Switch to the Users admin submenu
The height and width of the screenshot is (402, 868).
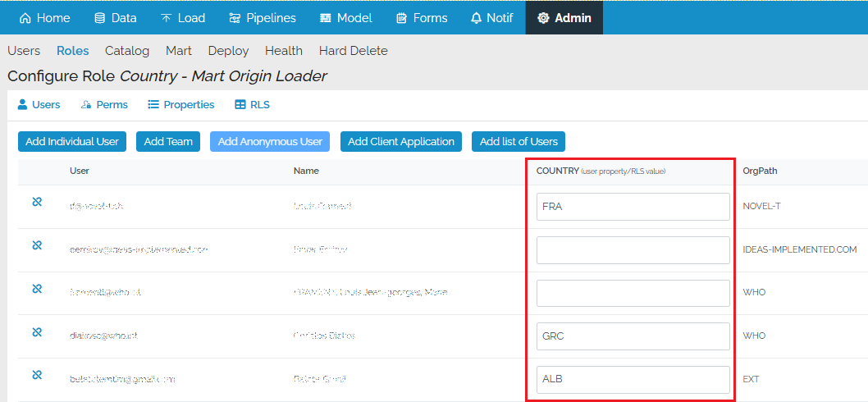point(24,51)
